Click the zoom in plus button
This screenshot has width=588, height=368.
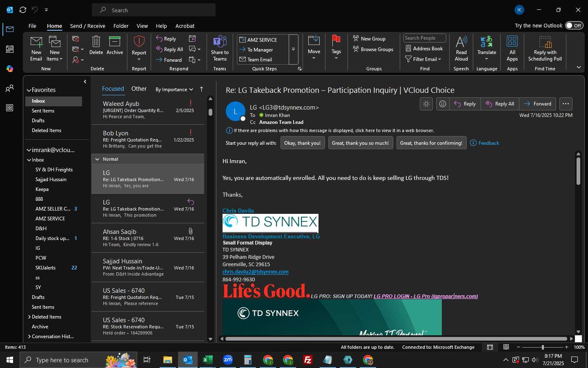pyautogui.click(x=566, y=347)
